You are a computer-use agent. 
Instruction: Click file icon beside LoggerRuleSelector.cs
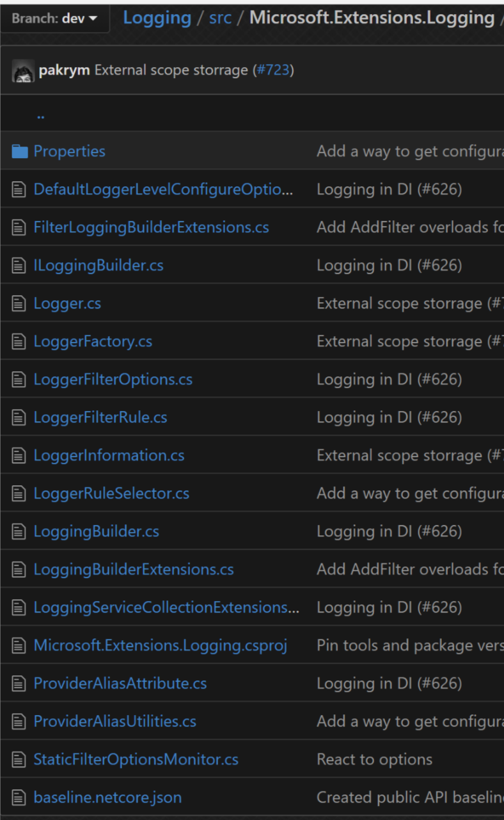(20, 494)
